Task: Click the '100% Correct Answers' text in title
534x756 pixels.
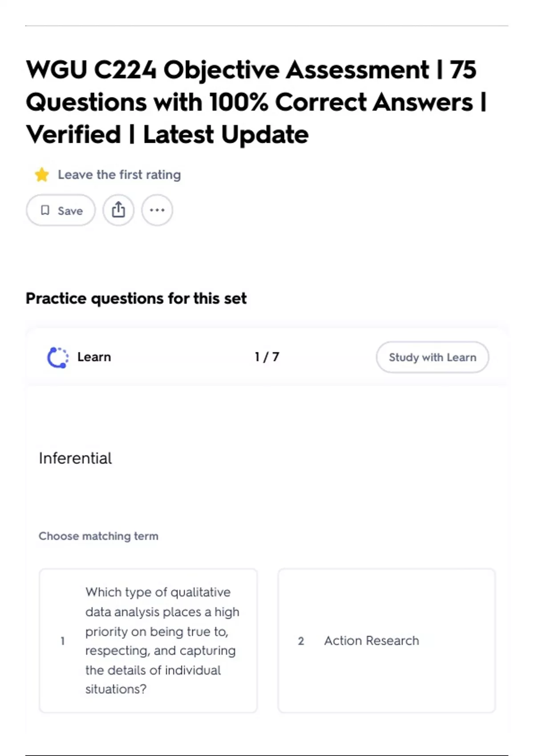Action: pos(340,103)
